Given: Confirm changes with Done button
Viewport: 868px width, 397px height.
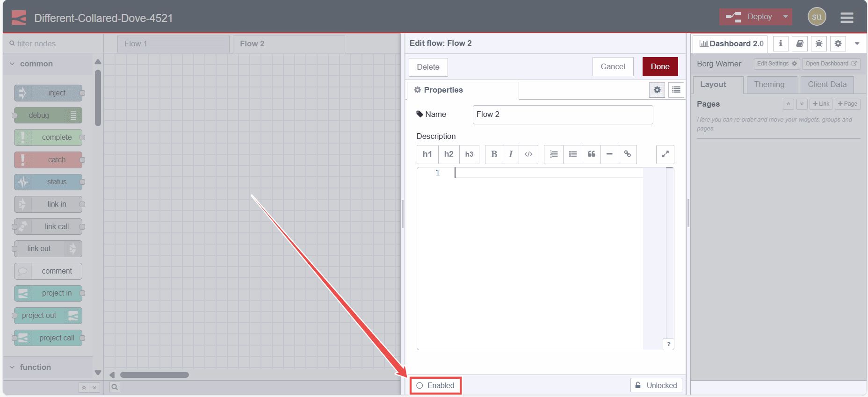Looking at the screenshot, I should click(660, 66).
